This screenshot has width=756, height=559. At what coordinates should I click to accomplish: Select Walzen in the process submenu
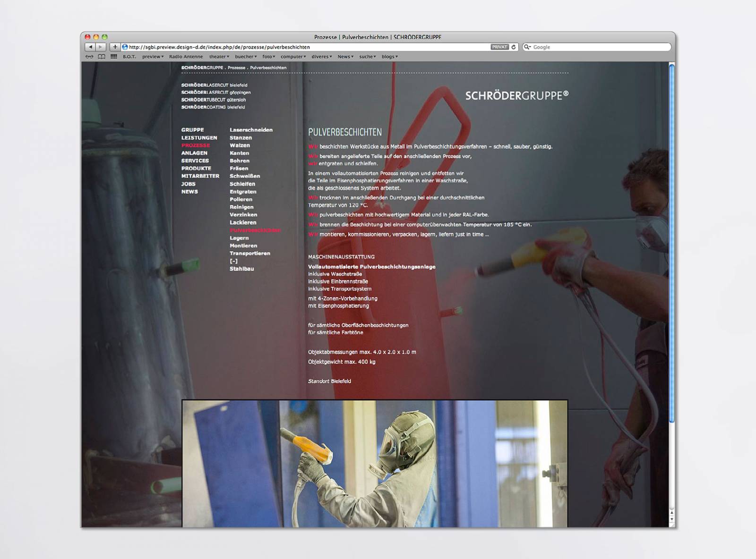240,145
